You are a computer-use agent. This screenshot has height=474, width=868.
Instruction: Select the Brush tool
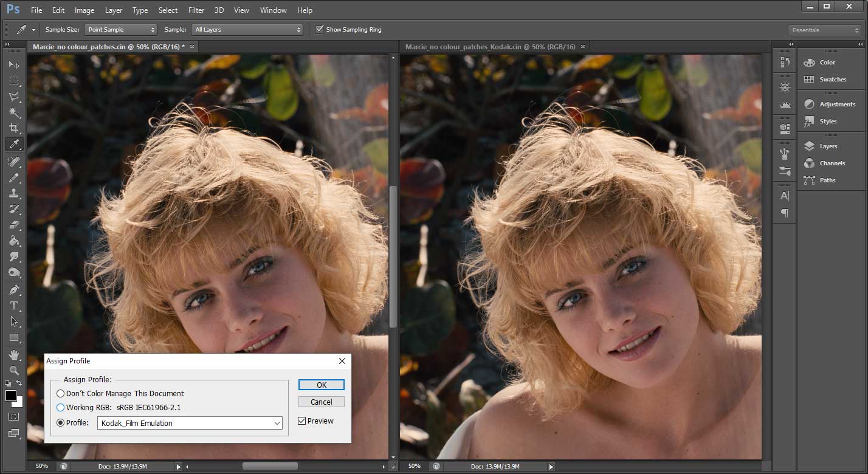(14, 177)
